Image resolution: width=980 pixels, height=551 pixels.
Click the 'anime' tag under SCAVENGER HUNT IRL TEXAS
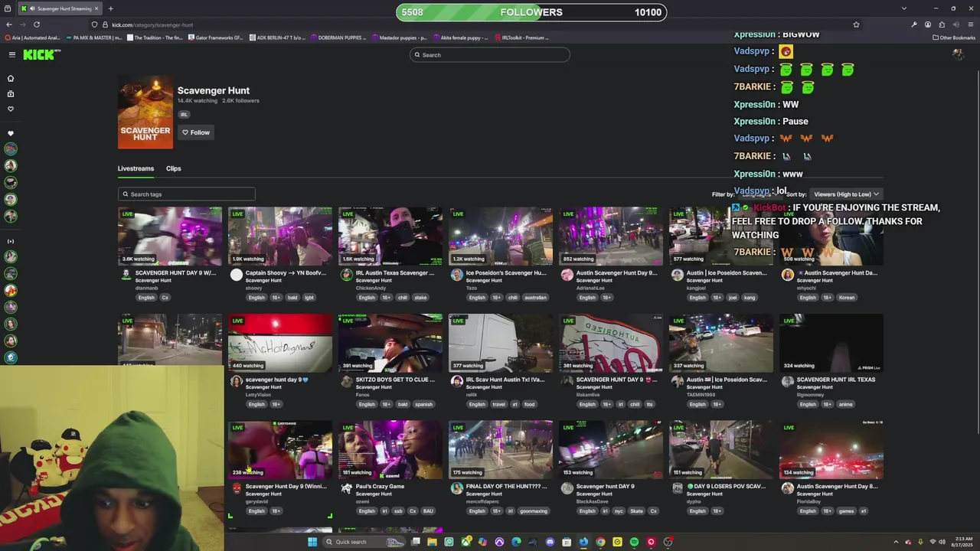845,404
